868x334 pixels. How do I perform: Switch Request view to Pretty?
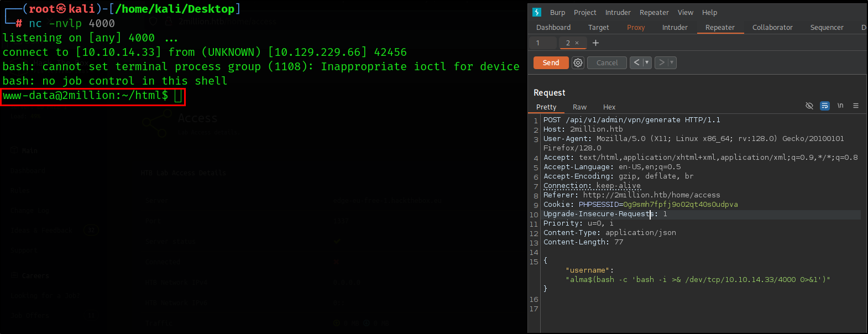tap(546, 107)
